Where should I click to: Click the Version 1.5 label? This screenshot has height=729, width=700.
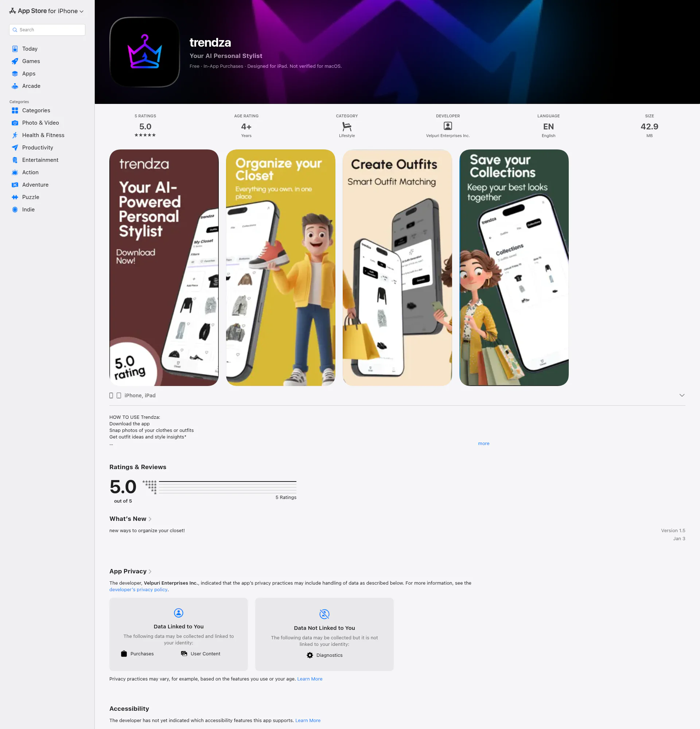[x=673, y=531]
